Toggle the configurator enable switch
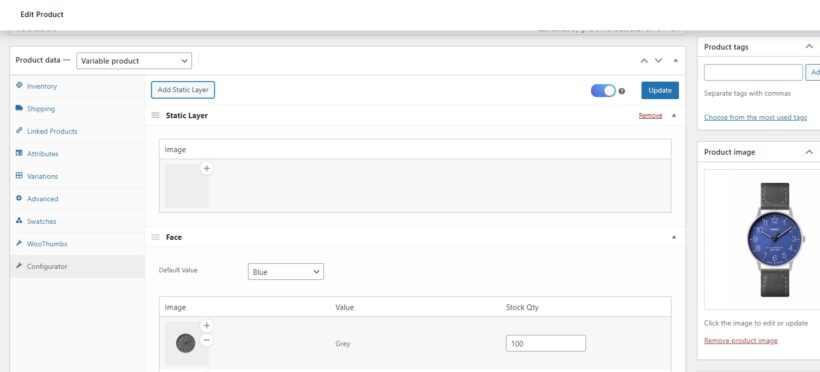 pos(603,91)
